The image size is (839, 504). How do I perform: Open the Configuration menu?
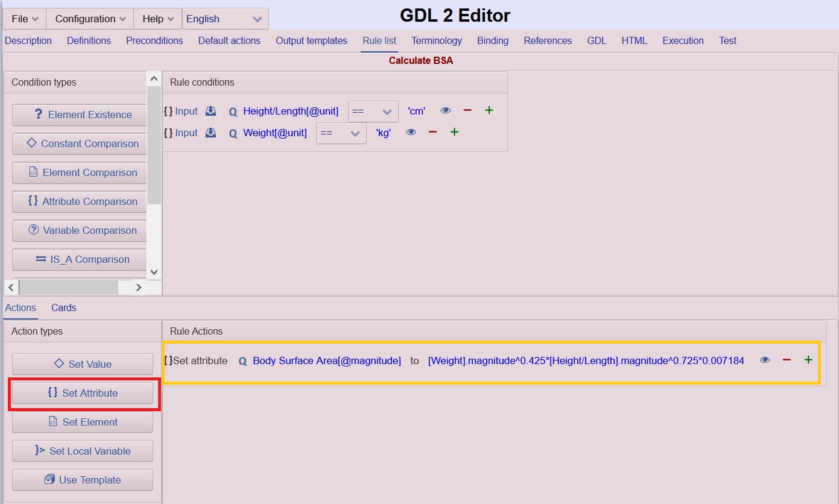89,19
